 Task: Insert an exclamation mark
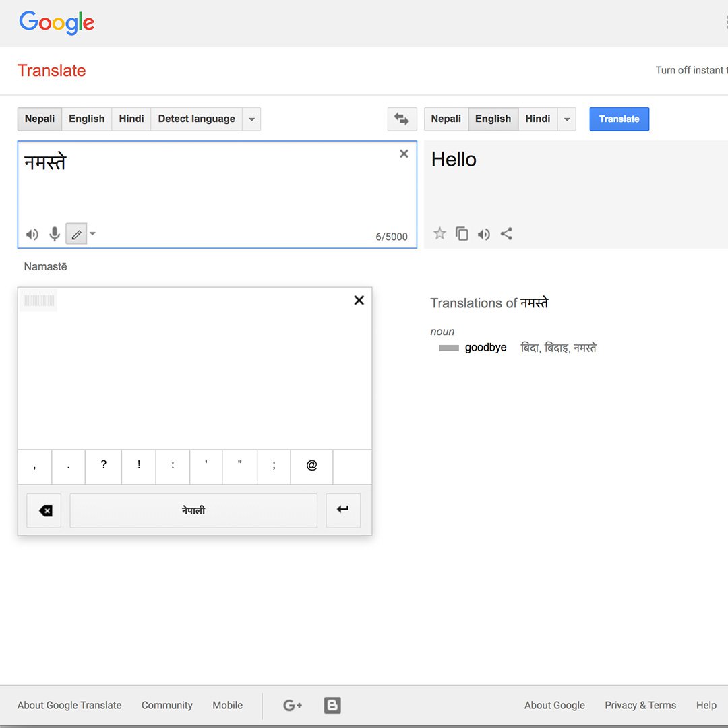tap(139, 466)
